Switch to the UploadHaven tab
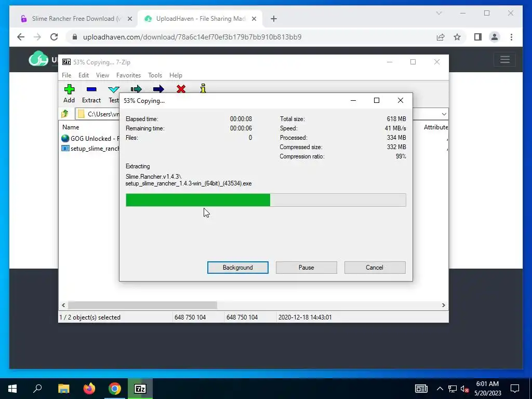532x399 pixels. tap(200, 19)
